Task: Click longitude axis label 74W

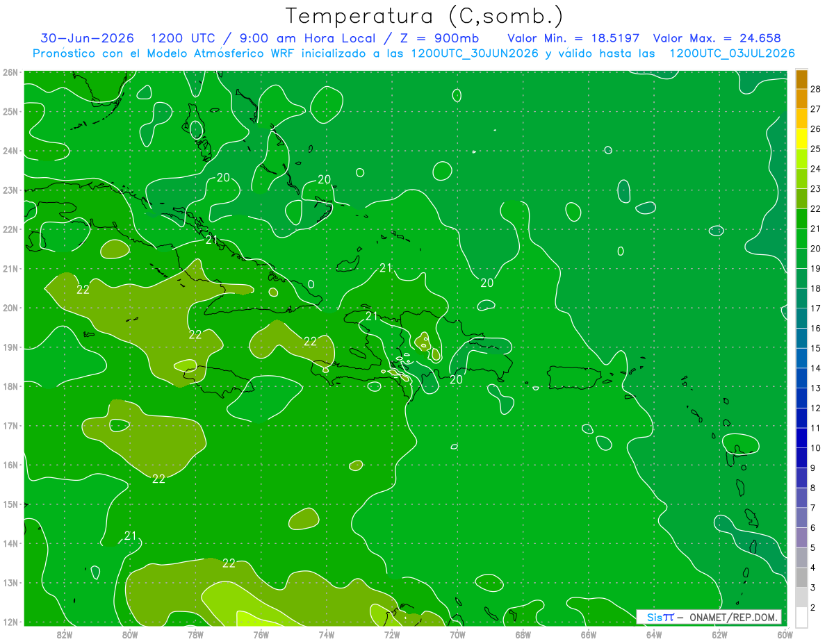Action: [x=327, y=634]
